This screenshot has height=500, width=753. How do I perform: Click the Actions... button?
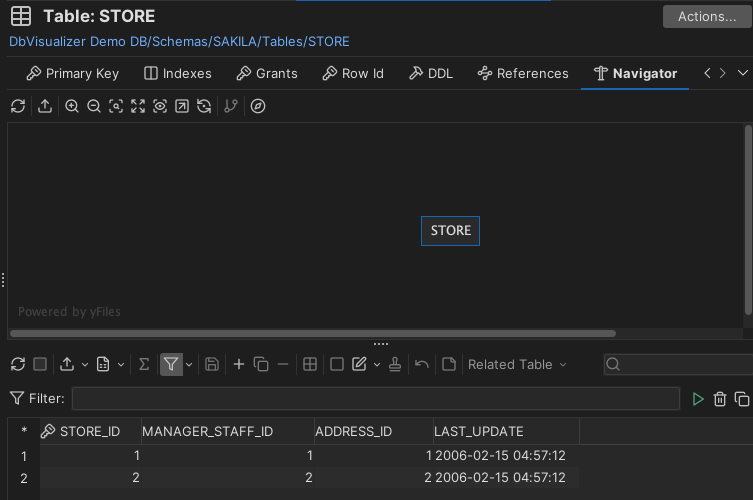coord(706,16)
